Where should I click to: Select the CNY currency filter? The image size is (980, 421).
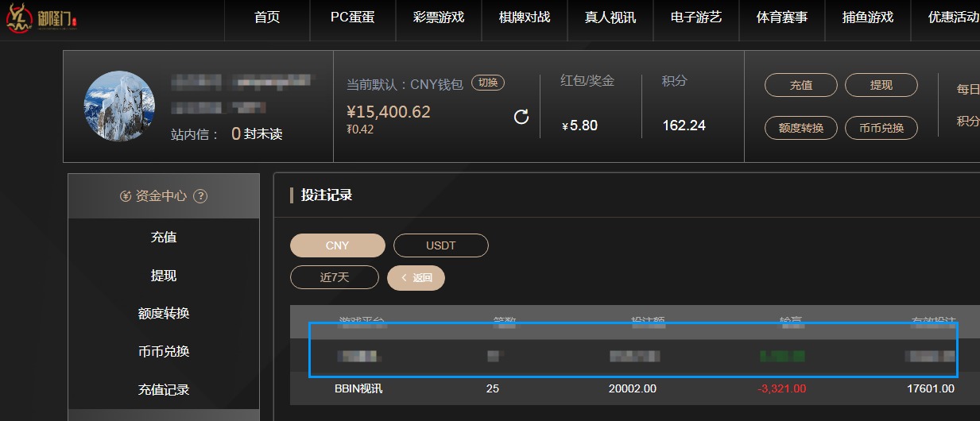click(x=338, y=245)
